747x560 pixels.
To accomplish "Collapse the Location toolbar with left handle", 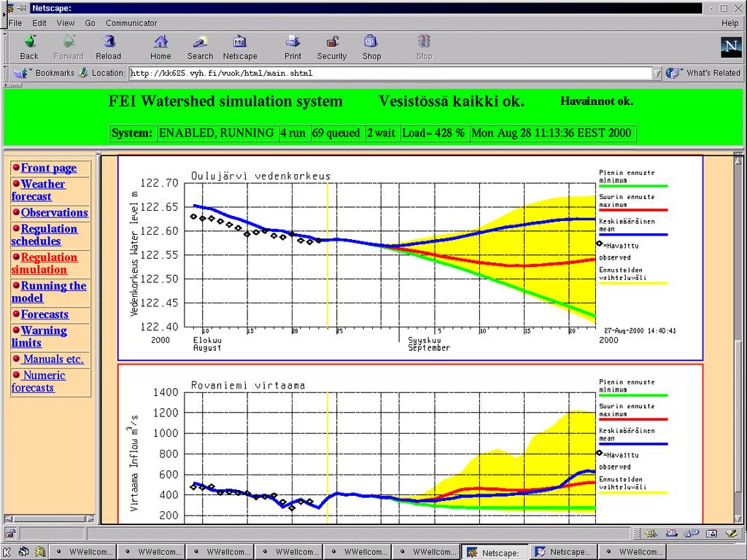I will (5, 74).
